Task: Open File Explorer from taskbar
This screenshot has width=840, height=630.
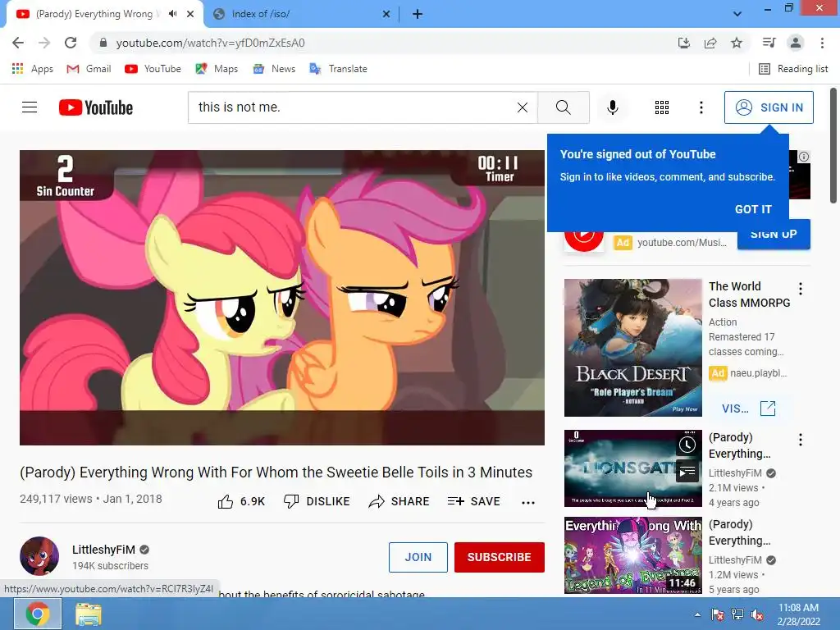Action: [x=89, y=614]
